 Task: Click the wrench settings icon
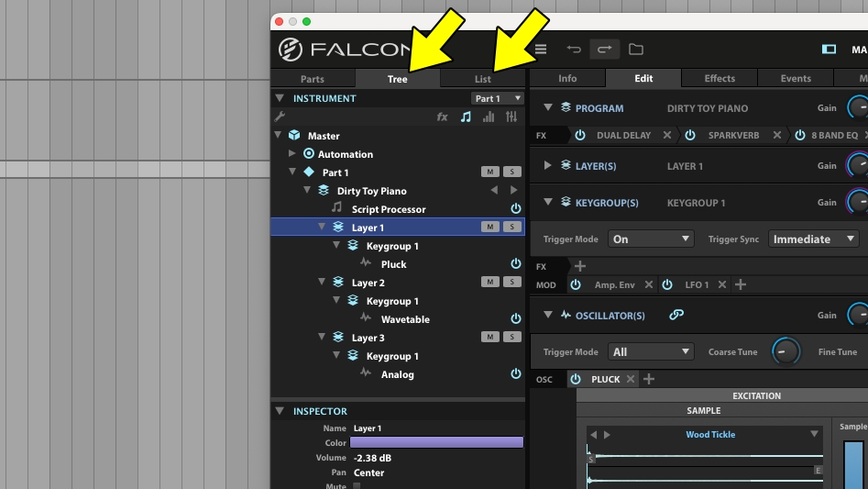[280, 117]
